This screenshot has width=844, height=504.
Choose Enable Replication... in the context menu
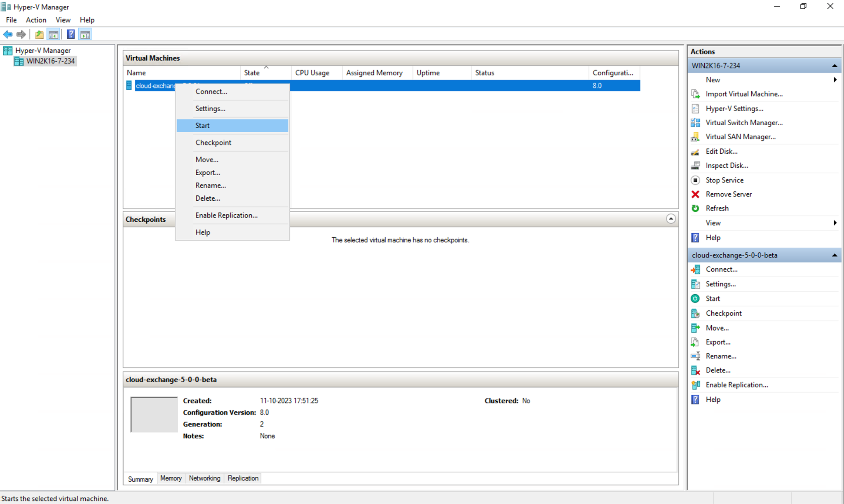(x=232, y=216)
